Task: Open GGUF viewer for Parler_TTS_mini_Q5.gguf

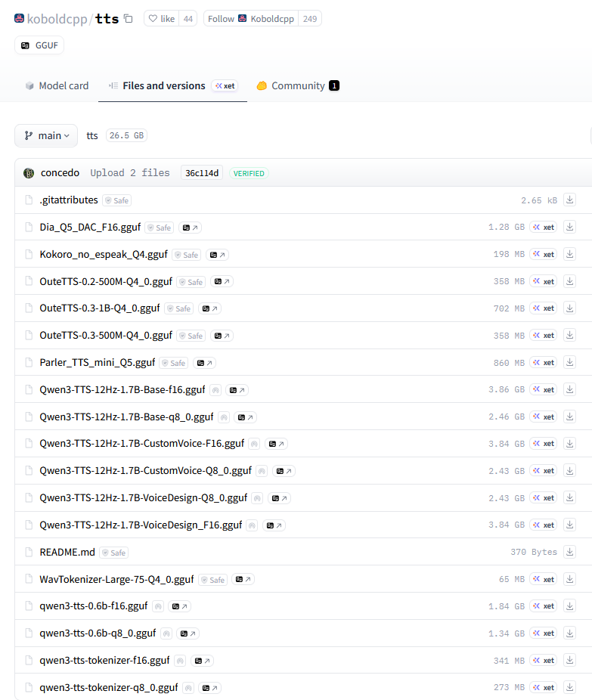Action: pyautogui.click(x=204, y=363)
